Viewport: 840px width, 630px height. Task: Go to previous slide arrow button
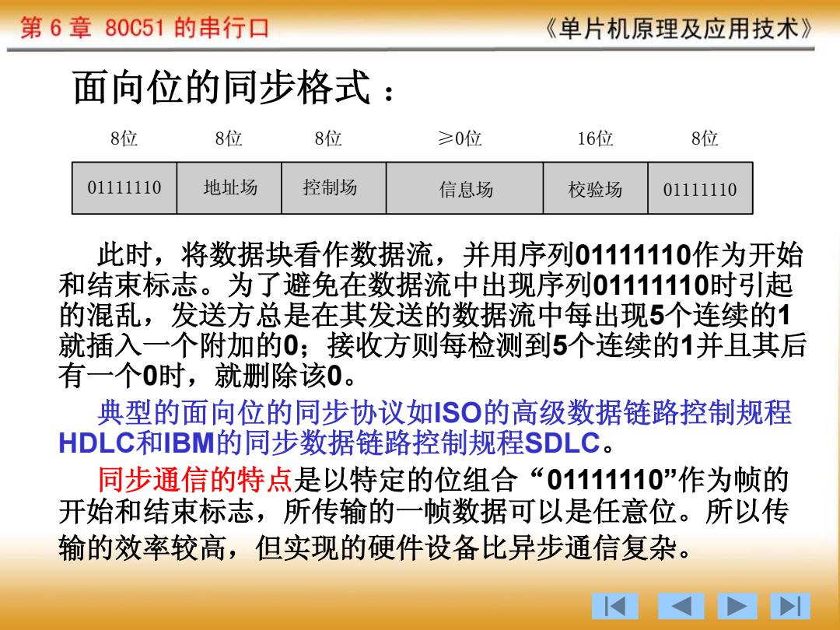click(681, 607)
